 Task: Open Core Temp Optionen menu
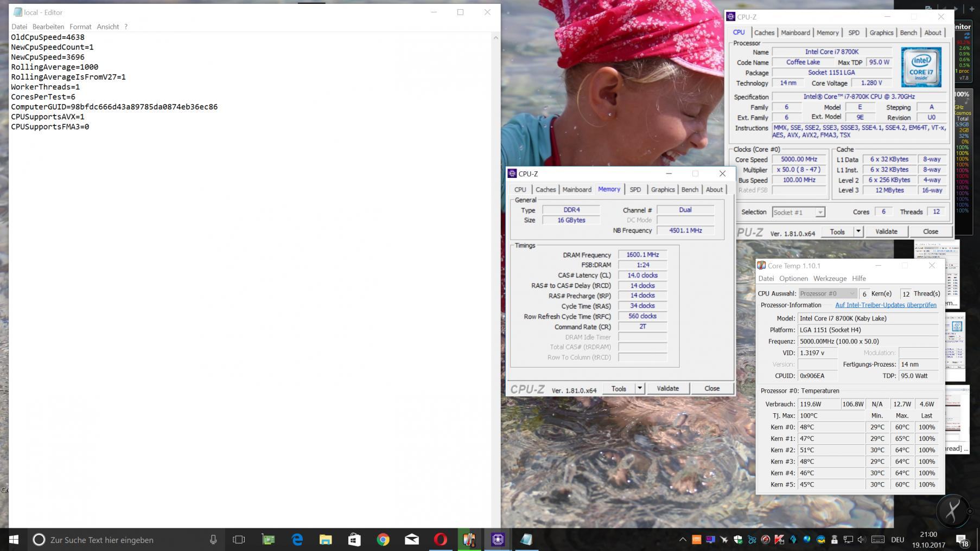793,278
